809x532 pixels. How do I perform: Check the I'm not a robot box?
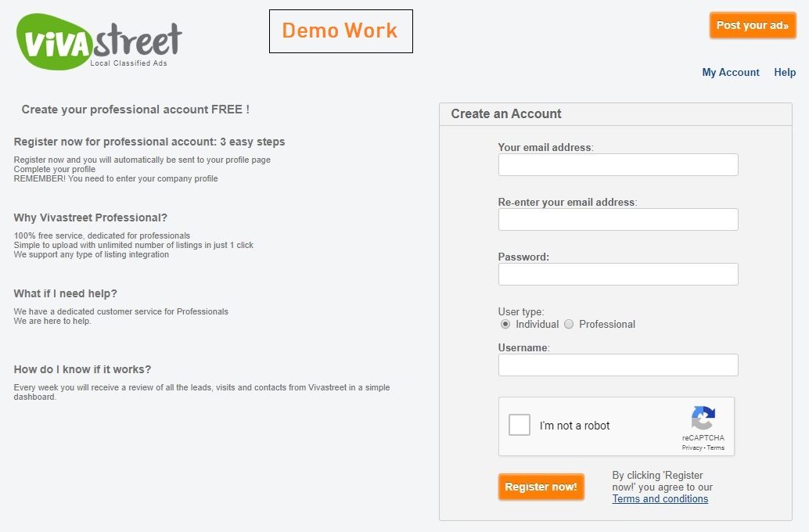(x=519, y=425)
